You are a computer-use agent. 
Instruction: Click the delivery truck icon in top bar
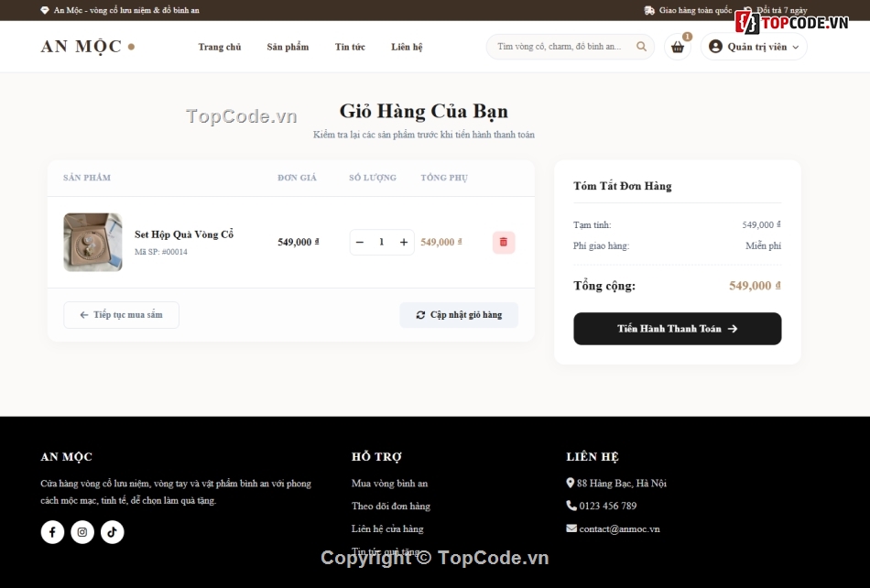[x=649, y=11]
